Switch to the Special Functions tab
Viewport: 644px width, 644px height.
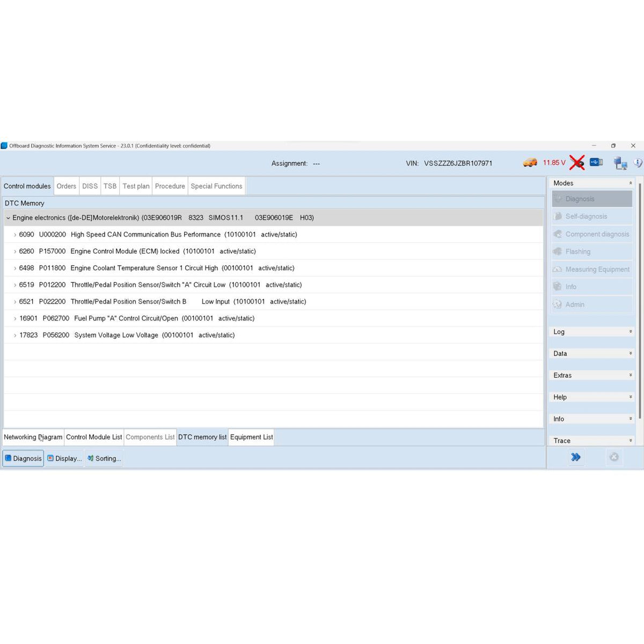point(216,186)
